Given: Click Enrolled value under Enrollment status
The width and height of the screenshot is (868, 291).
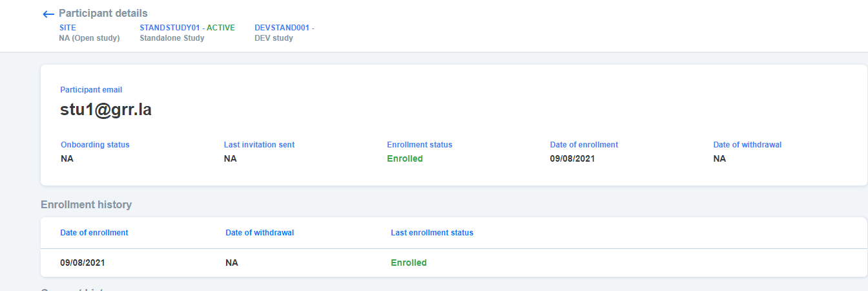Looking at the screenshot, I should (x=405, y=158).
